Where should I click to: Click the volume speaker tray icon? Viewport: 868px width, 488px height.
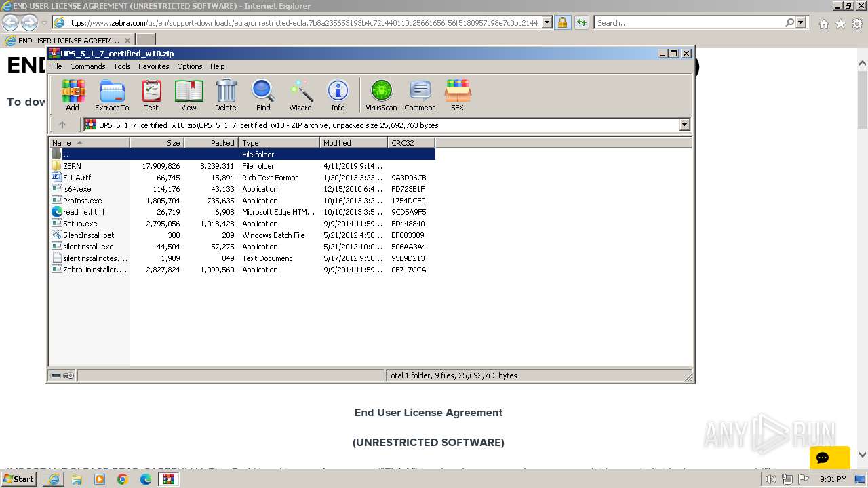[771, 479]
